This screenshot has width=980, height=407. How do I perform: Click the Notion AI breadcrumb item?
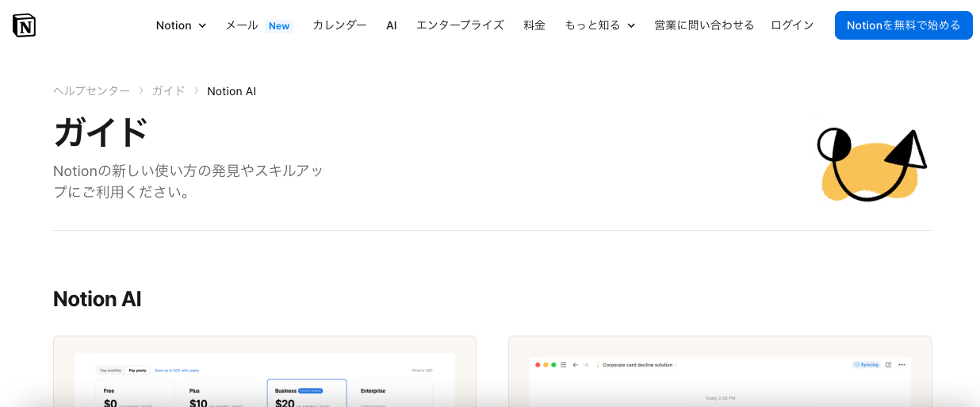[x=232, y=91]
